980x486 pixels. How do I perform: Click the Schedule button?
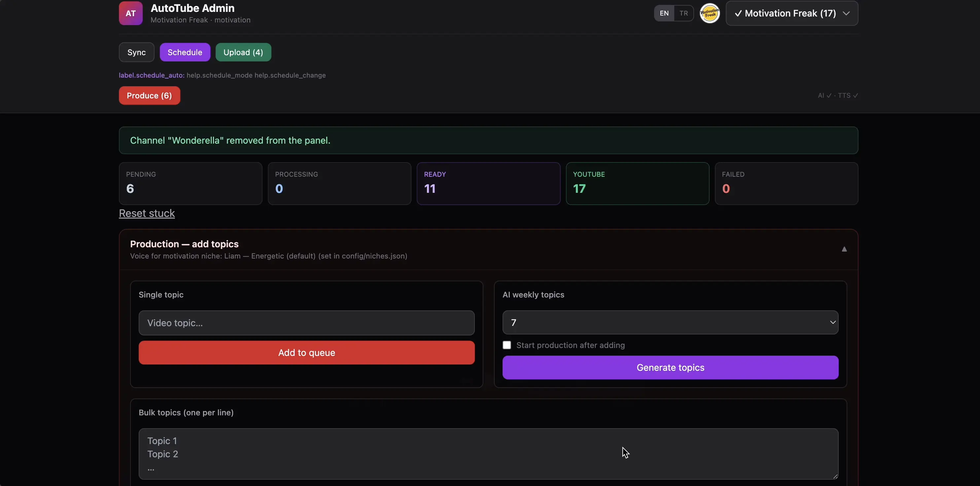click(185, 52)
